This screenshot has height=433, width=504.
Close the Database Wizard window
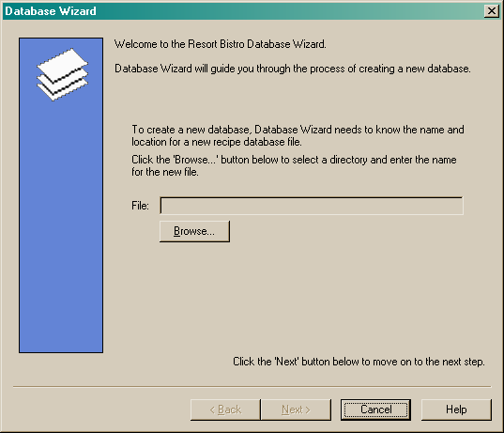click(x=492, y=11)
